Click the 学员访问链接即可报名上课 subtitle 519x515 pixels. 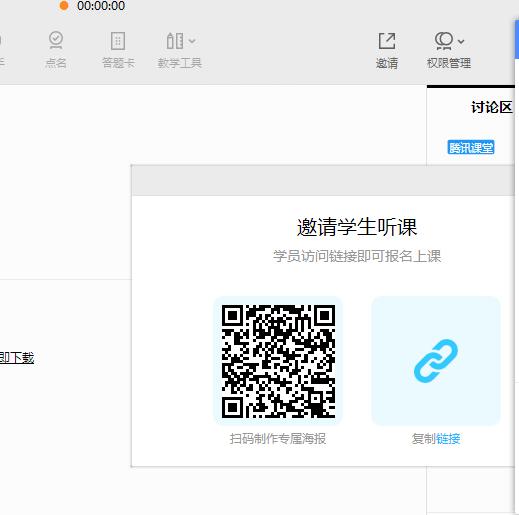pos(357,256)
